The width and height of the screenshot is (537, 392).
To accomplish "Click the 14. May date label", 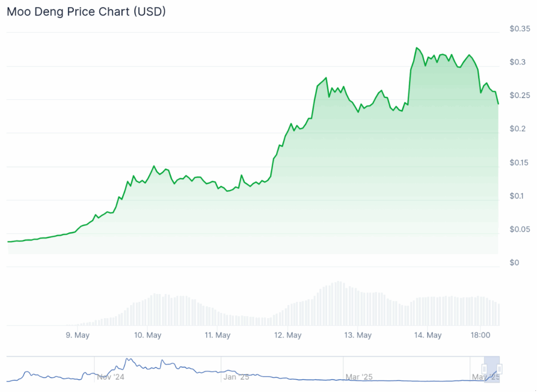I will 427,335.
